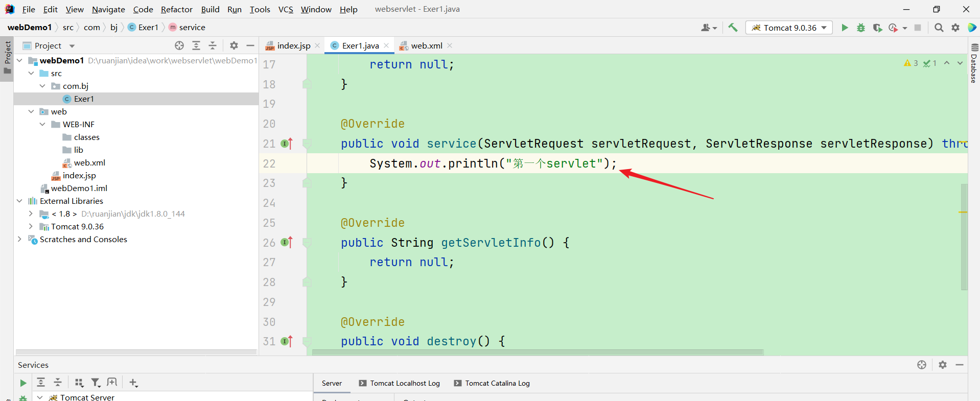Expand all in Services toolbar

click(41, 382)
